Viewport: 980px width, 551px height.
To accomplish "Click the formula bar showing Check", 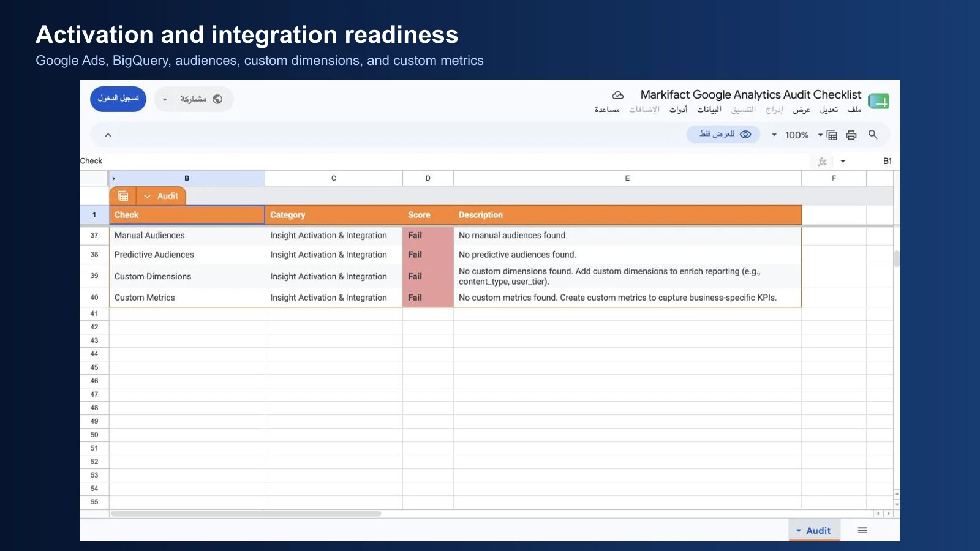I will pyautogui.click(x=444, y=162).
